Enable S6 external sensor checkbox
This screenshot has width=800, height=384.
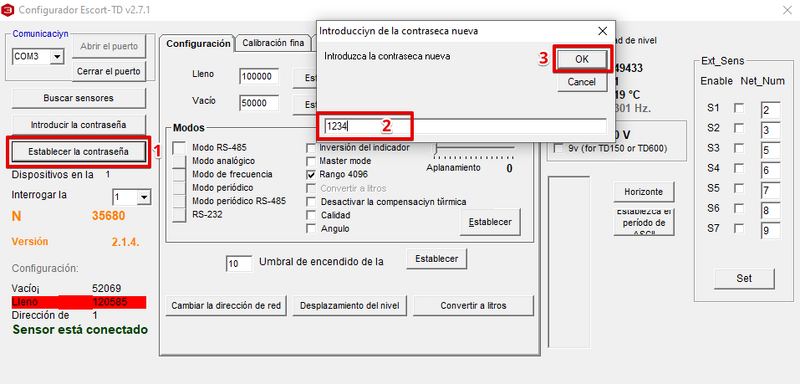pyautogui.click(x=739, y=209)
